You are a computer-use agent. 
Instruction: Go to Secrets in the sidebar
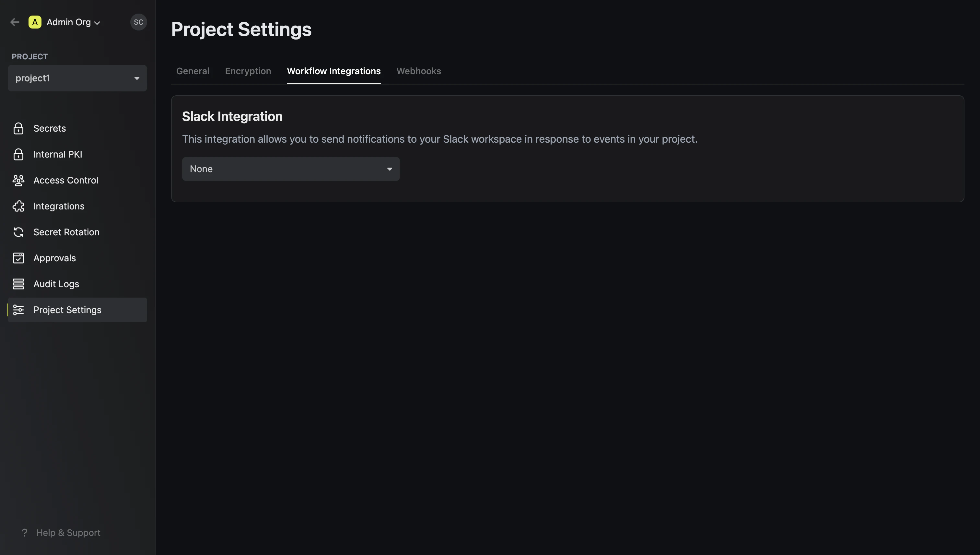(x=77, y=128)
